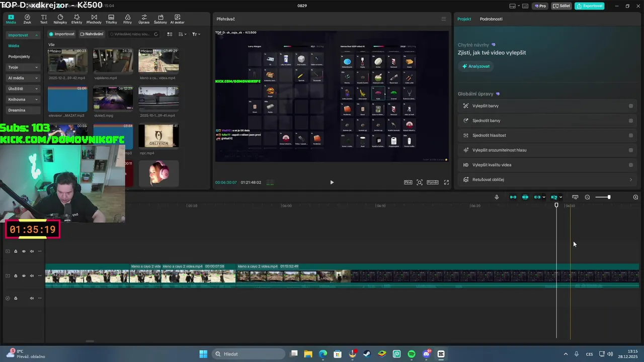Adjust the timeline zoom slider handle
The height and width of the screenshot is (362, 644).
(x=609, y=197)
